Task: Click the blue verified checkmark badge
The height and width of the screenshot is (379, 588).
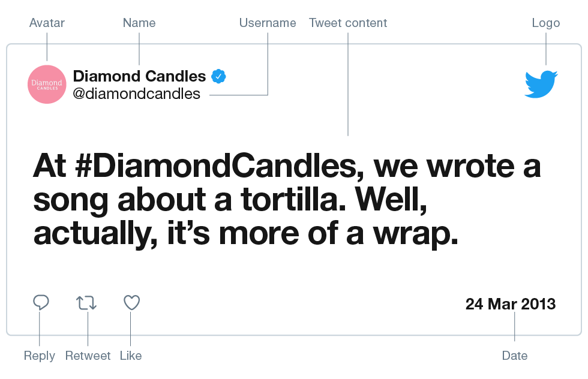Action: pyautogui.click(x=218, y=76)
